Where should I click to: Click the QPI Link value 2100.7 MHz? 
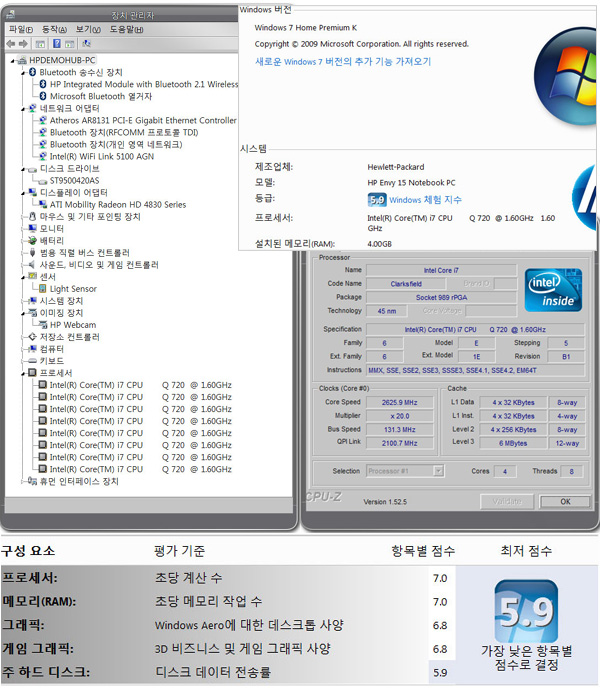(399, 443)
